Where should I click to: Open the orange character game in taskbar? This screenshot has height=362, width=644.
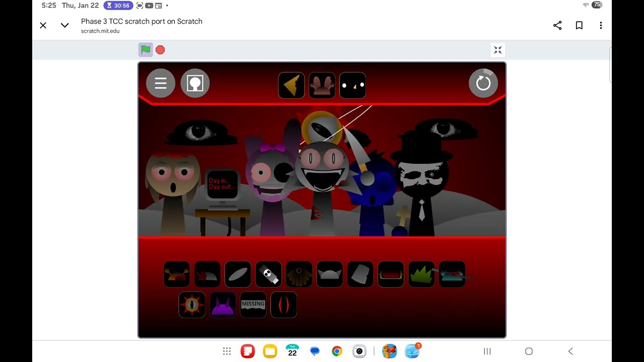[389, 351]
